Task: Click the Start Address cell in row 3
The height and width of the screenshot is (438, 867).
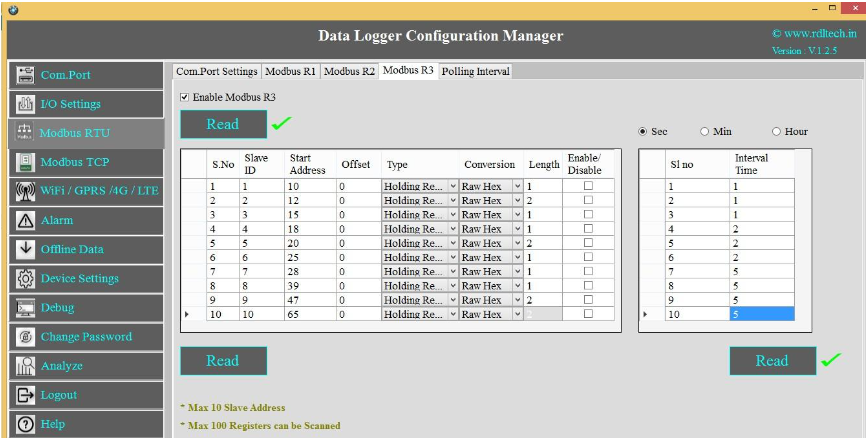Action: [x=309, y=215]
